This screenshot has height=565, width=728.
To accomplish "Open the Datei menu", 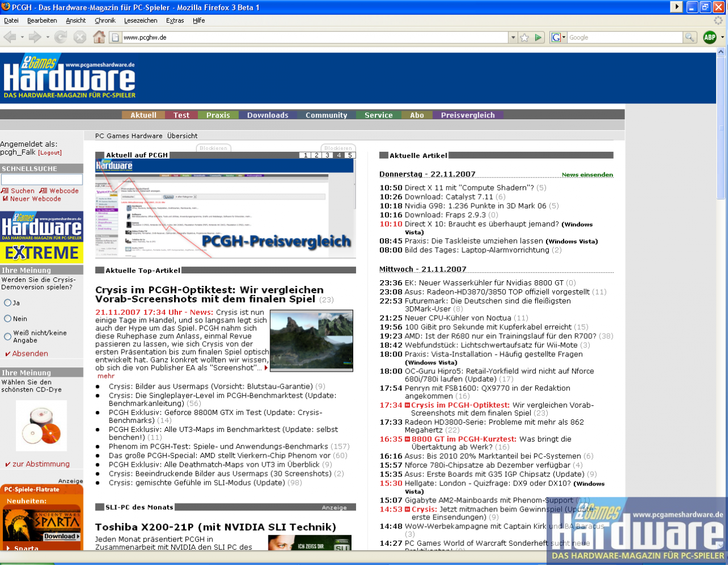I will 11,20.
